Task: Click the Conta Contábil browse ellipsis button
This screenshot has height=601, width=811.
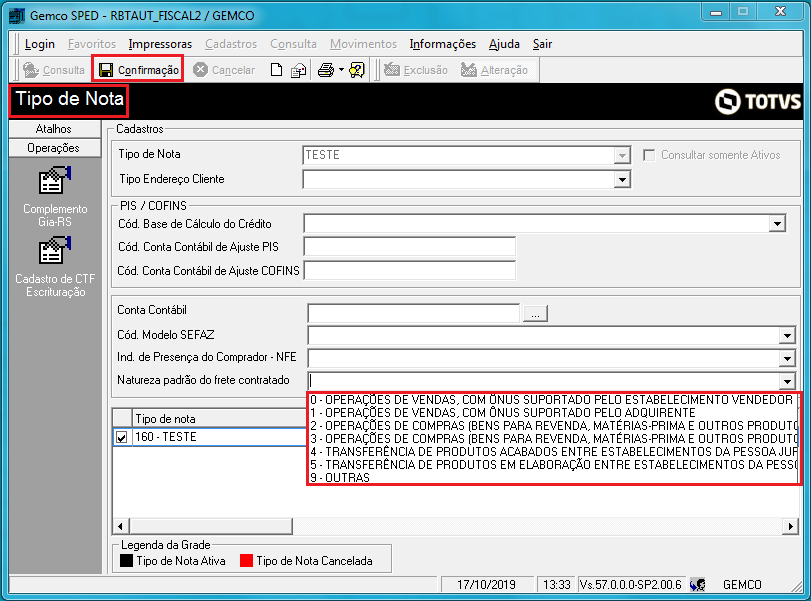Action: [535, 313]
